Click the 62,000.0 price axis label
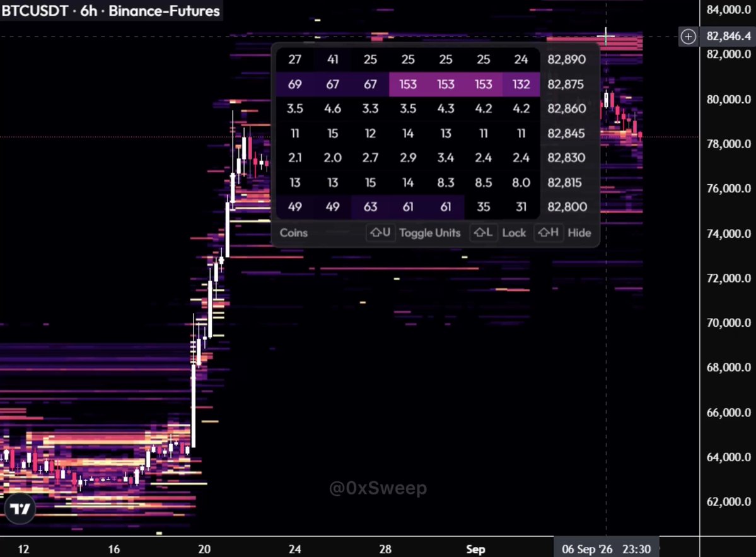This screenshot has height=557, width=756. tap(728, 501)
